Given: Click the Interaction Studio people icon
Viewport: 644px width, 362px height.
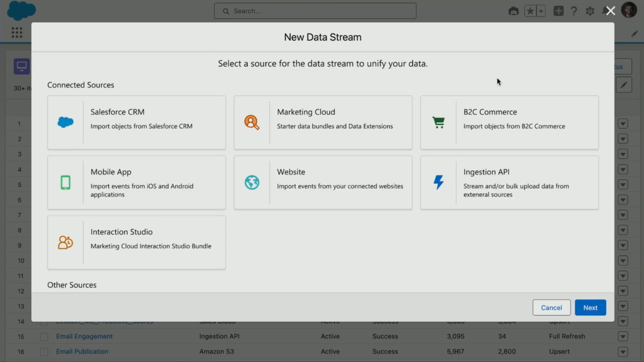Looking at the screenshot, I should pos(66,242).
